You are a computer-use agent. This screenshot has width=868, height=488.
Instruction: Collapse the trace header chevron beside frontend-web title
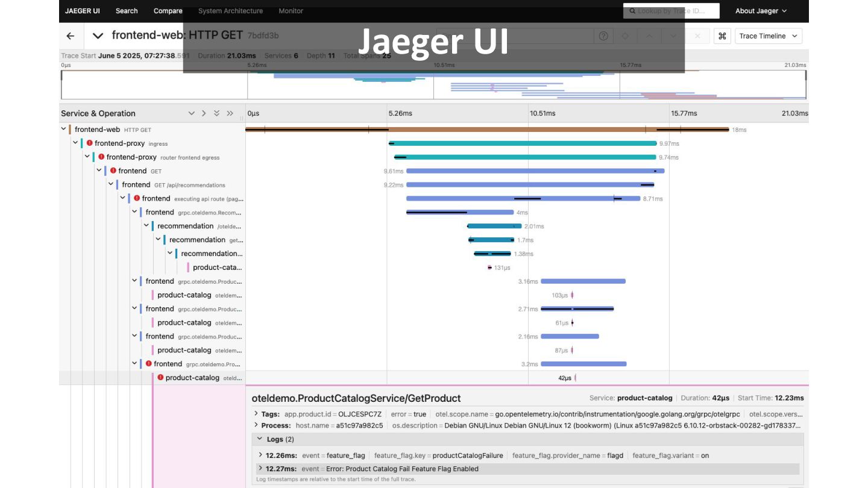tap(98, 36)
